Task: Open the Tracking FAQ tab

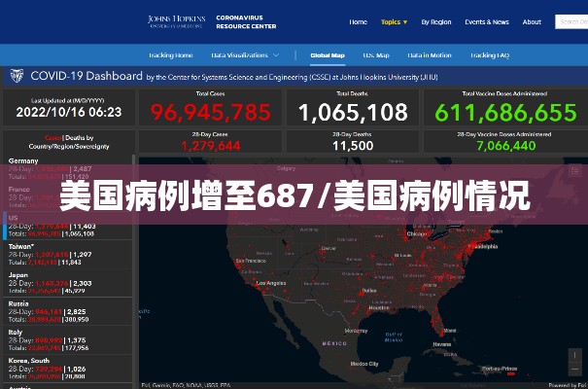Action: [x=490, y=55]
